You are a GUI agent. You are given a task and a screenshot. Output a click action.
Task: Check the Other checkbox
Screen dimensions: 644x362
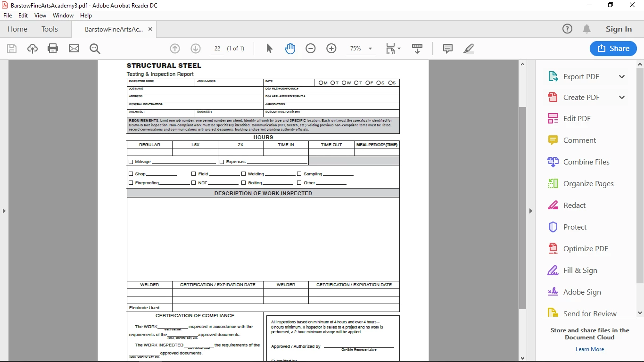[299, 183]
